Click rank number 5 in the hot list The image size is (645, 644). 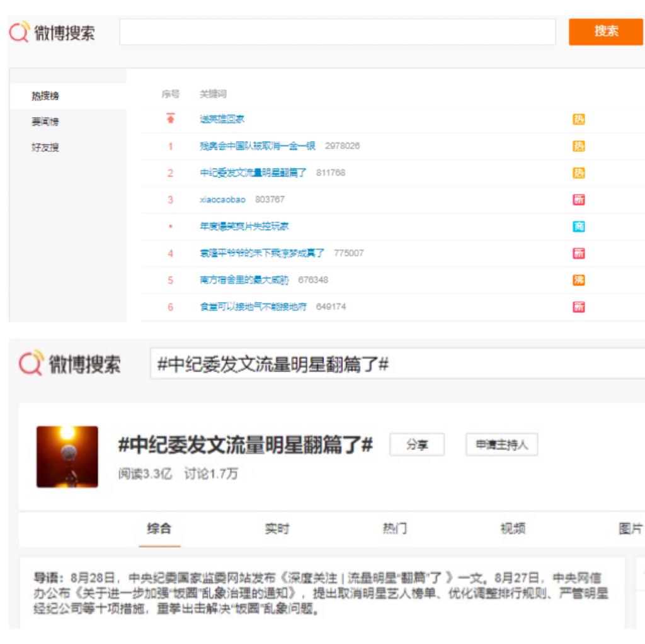point(170,280)
